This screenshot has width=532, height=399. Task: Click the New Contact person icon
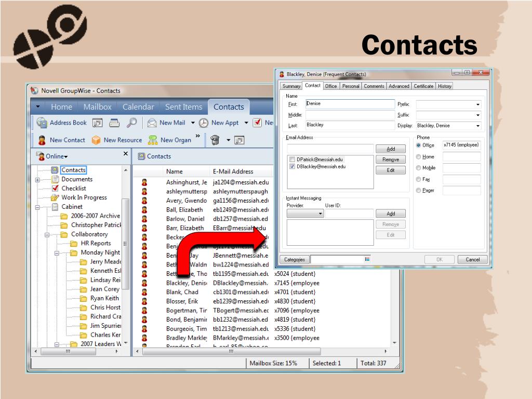pos(42,140)
